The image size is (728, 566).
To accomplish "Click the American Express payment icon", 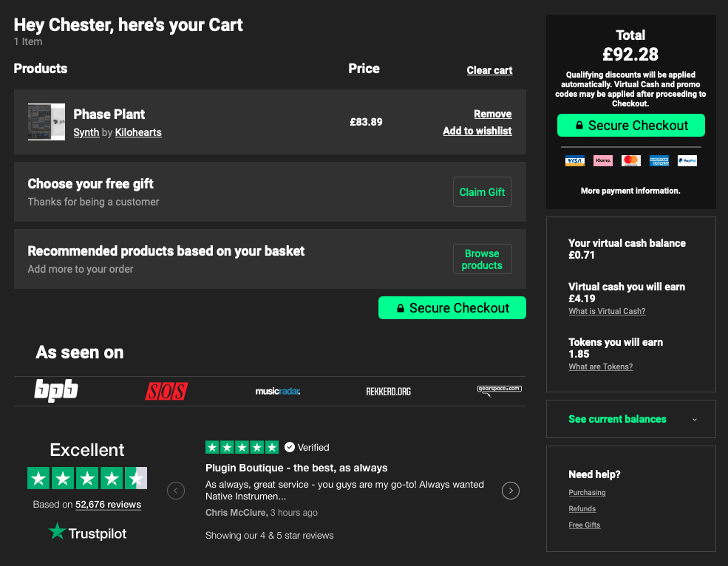I will [x=659, y=161].
